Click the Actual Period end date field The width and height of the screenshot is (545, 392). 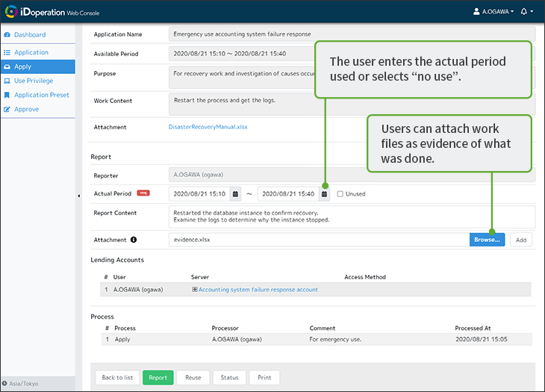coord(288,194)
